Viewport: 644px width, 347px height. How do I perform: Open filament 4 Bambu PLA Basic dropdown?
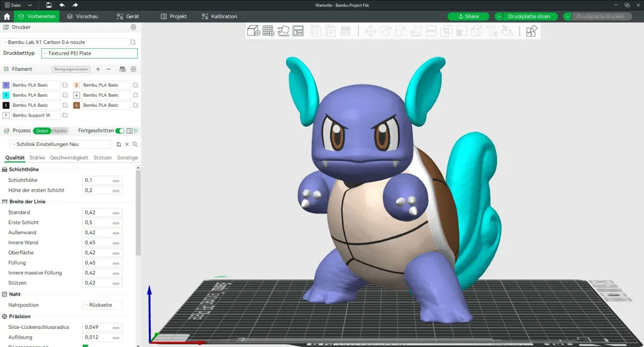point(106,95)
